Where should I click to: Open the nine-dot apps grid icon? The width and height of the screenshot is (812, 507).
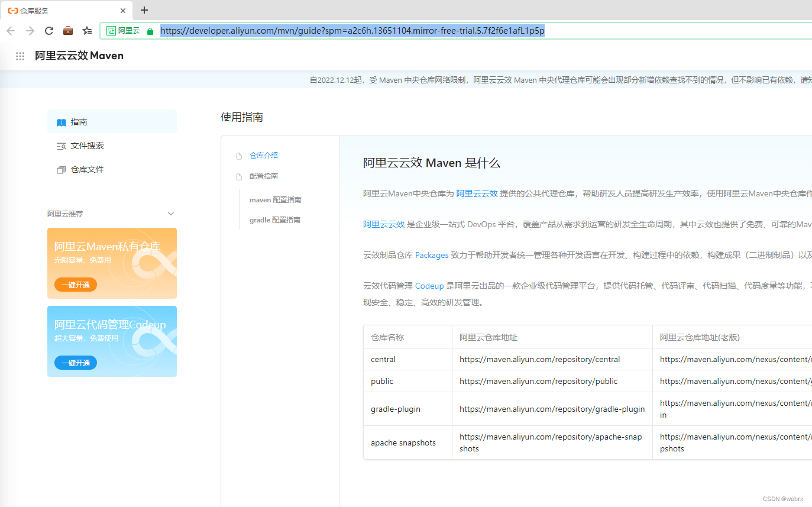[20, 56]
